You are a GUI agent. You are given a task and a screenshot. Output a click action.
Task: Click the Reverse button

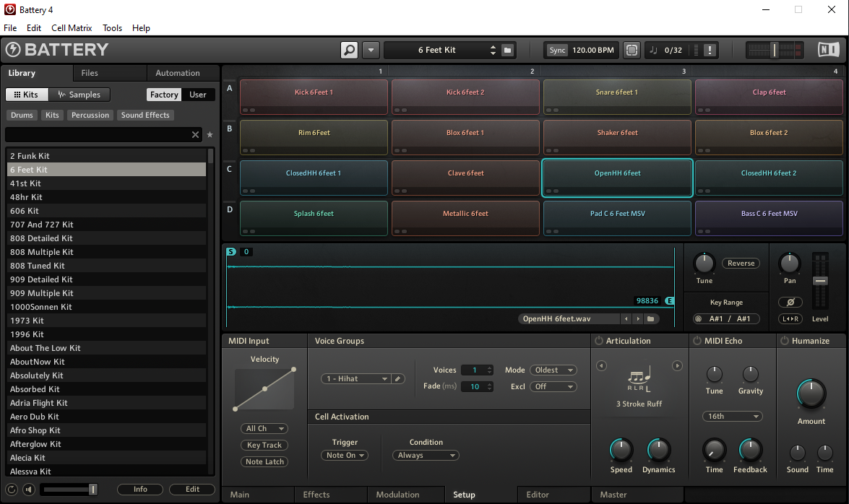(741, 264)
